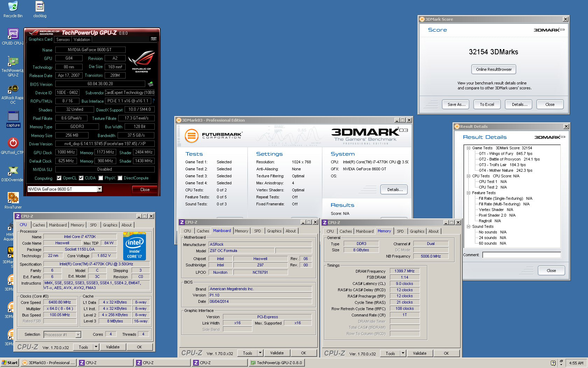This screenshot has width=588, height=368.
Task: Click the GPU-Z screenshot camera icon
Action: (x=153, y=39)
